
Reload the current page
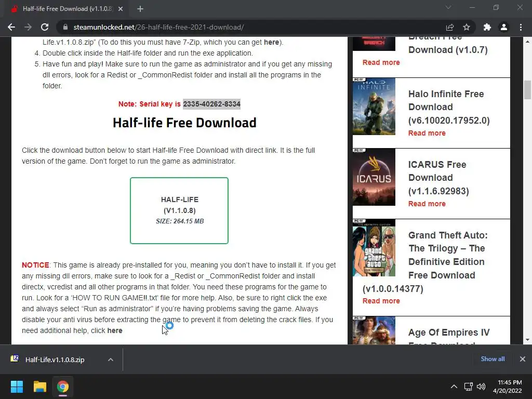click(x=45, y=27)
